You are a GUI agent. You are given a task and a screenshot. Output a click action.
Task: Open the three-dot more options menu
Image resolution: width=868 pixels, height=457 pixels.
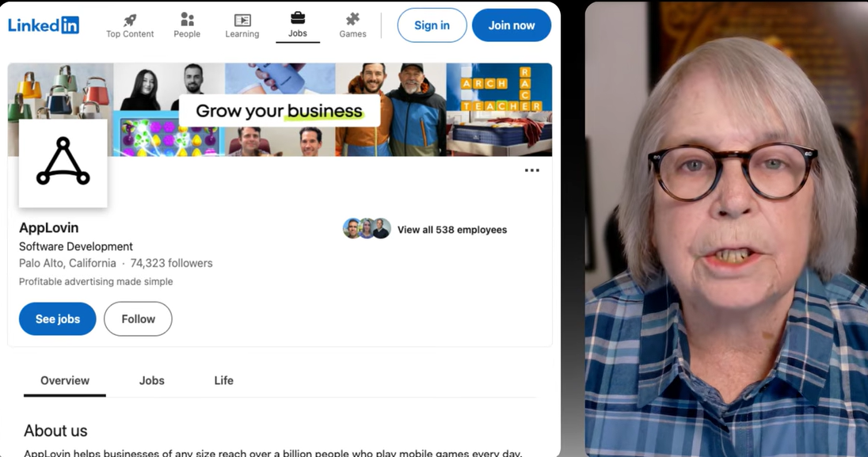click(x=531, y=170)
